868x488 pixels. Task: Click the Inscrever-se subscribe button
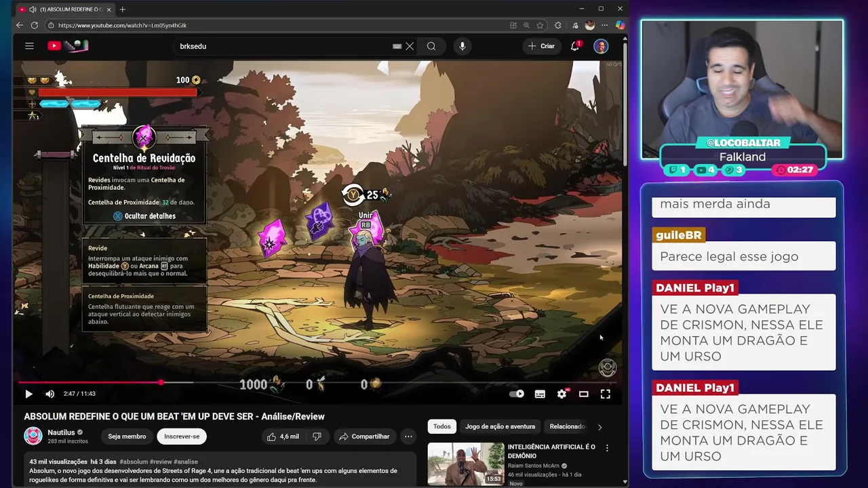[182, 436]
